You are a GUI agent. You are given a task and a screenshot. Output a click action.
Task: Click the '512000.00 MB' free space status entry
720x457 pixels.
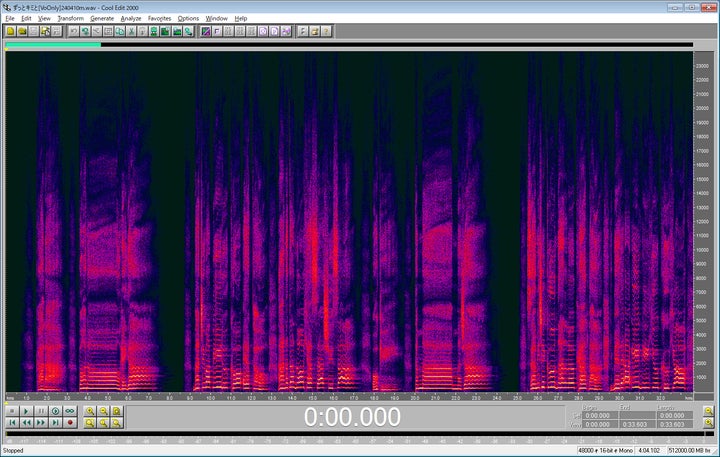click(x=688, y=451)
